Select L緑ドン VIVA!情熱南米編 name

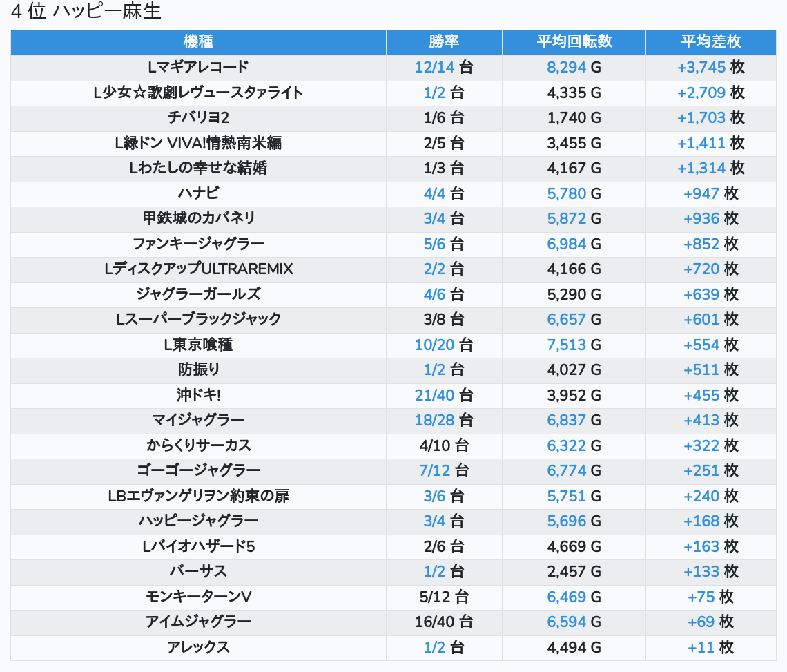click(198, 143)
